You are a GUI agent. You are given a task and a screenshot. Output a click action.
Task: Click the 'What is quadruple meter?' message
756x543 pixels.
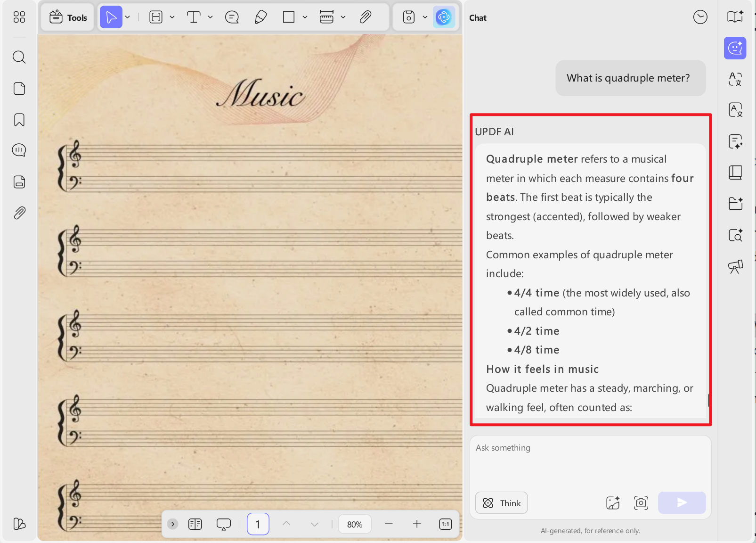click(630, 78)
